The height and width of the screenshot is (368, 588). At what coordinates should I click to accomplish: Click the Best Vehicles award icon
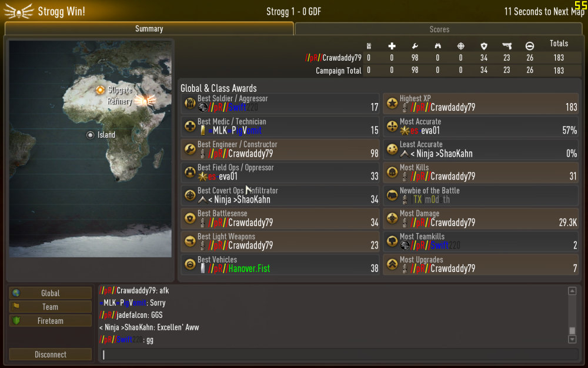[190, 264]
